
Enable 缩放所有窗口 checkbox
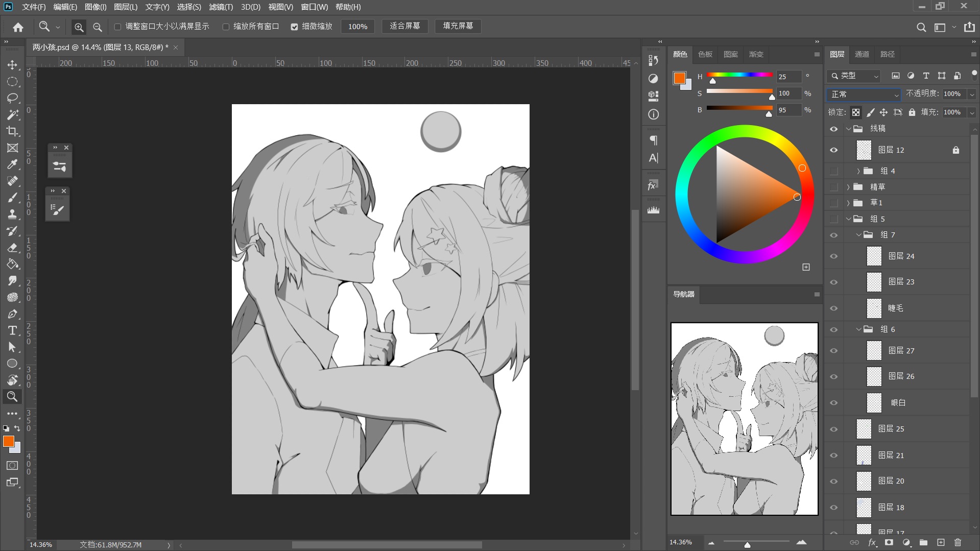click(x=226, y=27)
